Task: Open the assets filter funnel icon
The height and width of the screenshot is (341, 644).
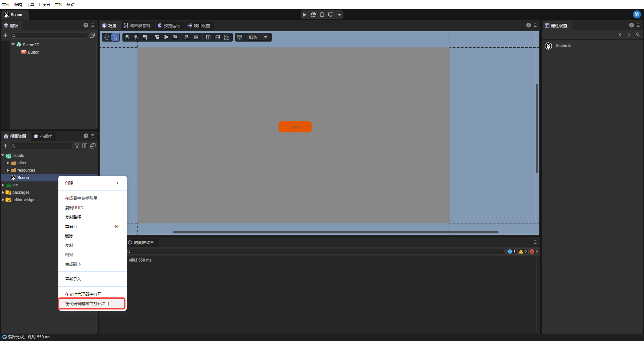Action: (77, 146)
